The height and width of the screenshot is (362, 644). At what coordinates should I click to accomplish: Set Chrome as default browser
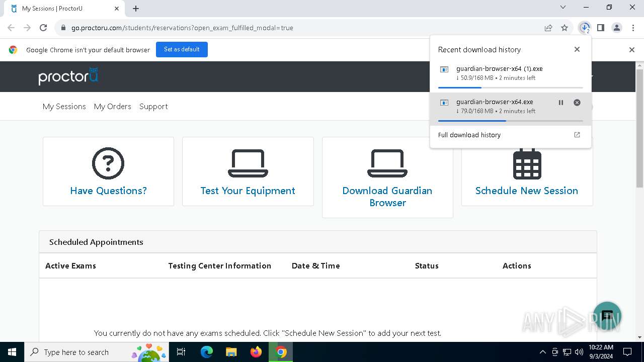tap(182, 49)
